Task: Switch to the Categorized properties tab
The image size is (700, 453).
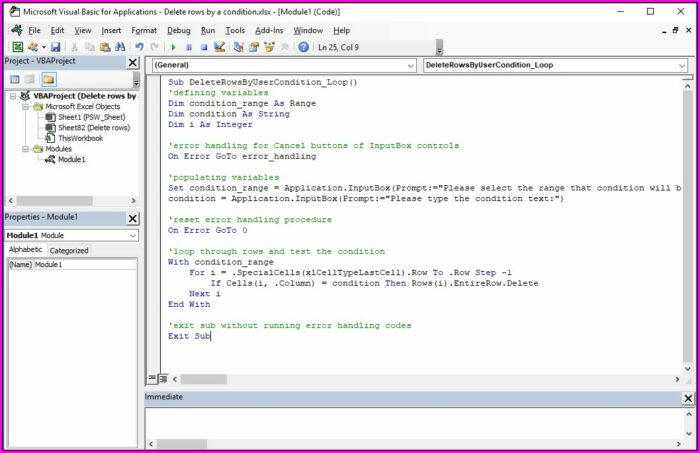Action: (x=69, y=250)
